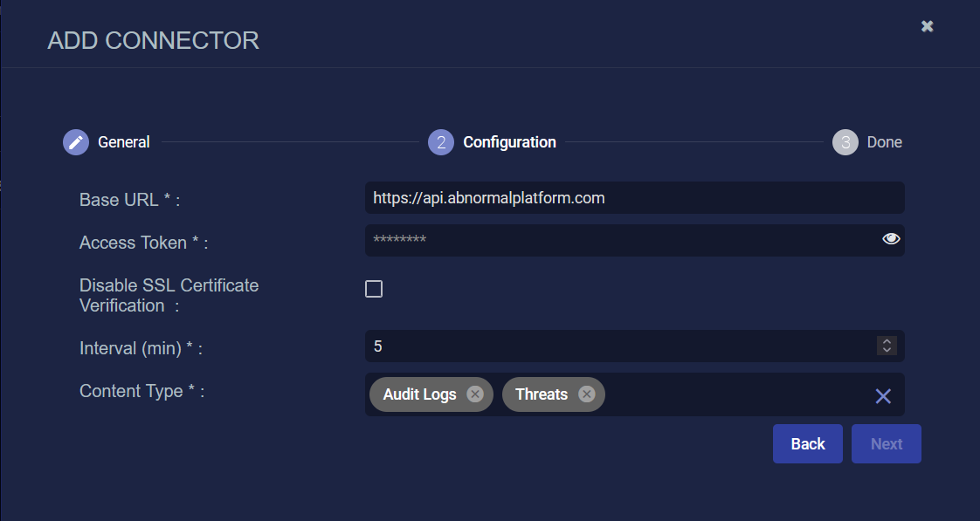This screenshot has width=980, height=521.
Task: Click the step 2 Configuration circle
Action: tap(440, 142)
